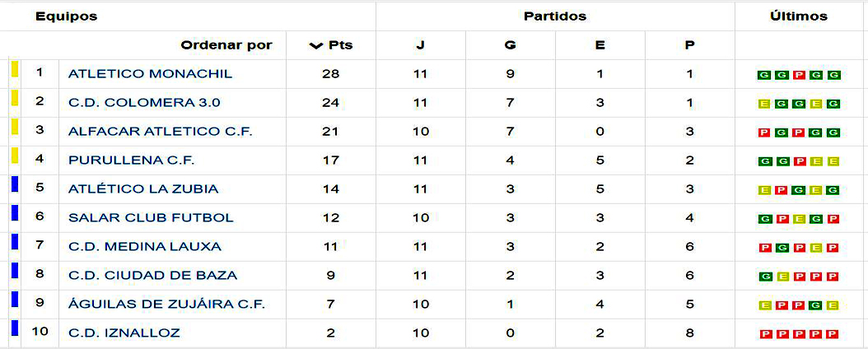Click the yellow E badge in C.D. Medina Lauxa's results
Image resolution: width=868 pixels, height=349 pixels.
click(816, 248)
